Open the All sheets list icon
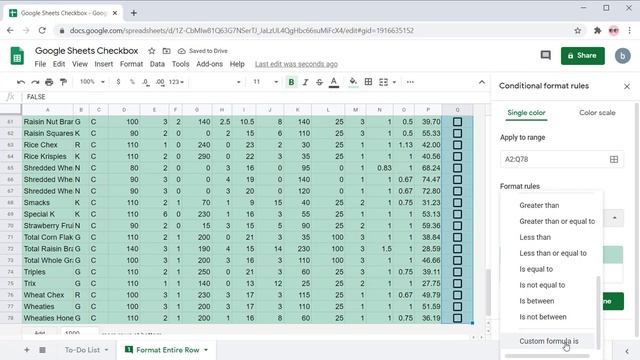Viewport: 640px width, 360px height. point(42,350)
